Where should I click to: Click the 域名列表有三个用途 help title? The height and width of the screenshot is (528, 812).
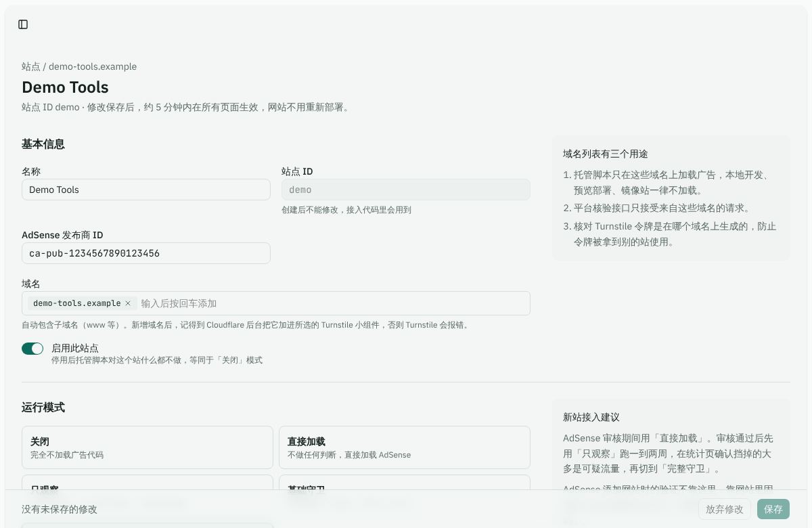(606, 154)
